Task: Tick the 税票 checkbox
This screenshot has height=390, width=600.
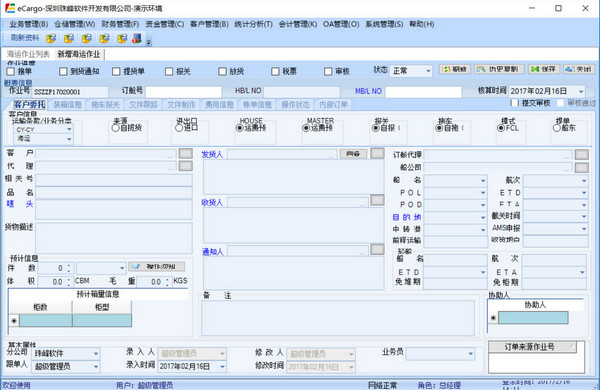Action: (275, 71)
